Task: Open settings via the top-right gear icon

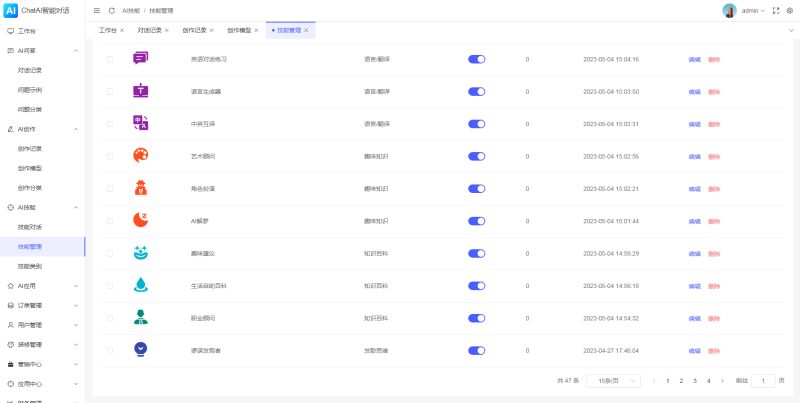Action: (x=790, y=11)
